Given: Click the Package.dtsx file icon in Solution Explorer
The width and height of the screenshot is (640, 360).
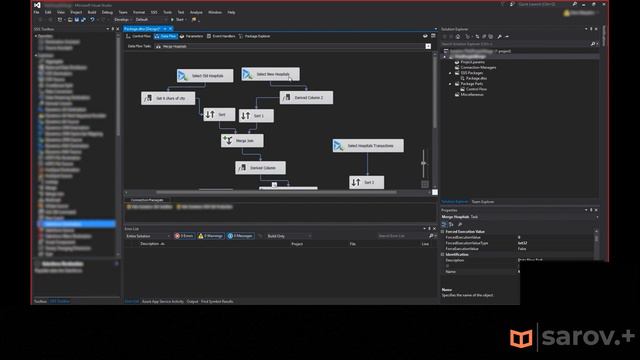Looking at the screenshot, I should click(x=462, y=78).
